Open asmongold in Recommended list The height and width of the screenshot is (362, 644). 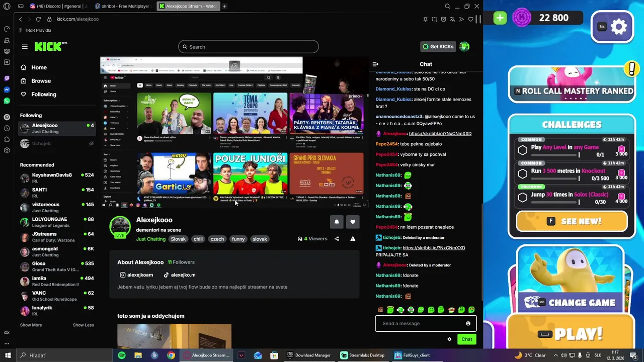pos(57,251)
